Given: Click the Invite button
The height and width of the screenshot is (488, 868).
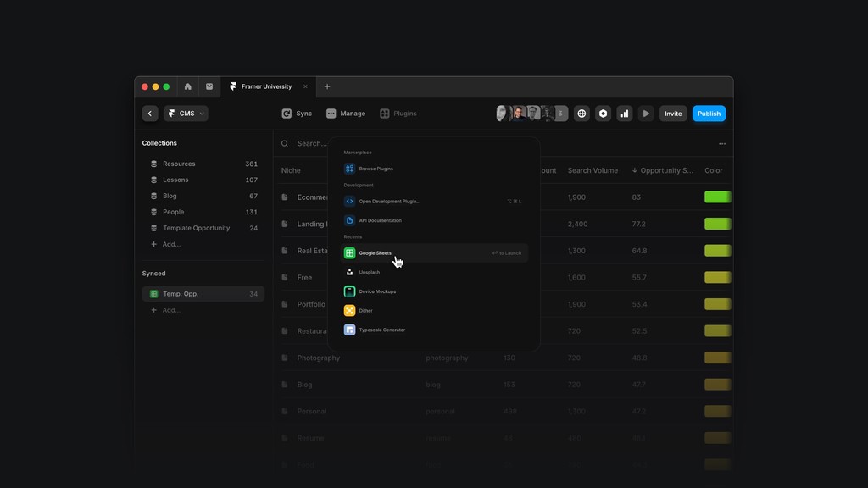Looking at the screenshot, I should pyautogui.click(x=673, y=113).
